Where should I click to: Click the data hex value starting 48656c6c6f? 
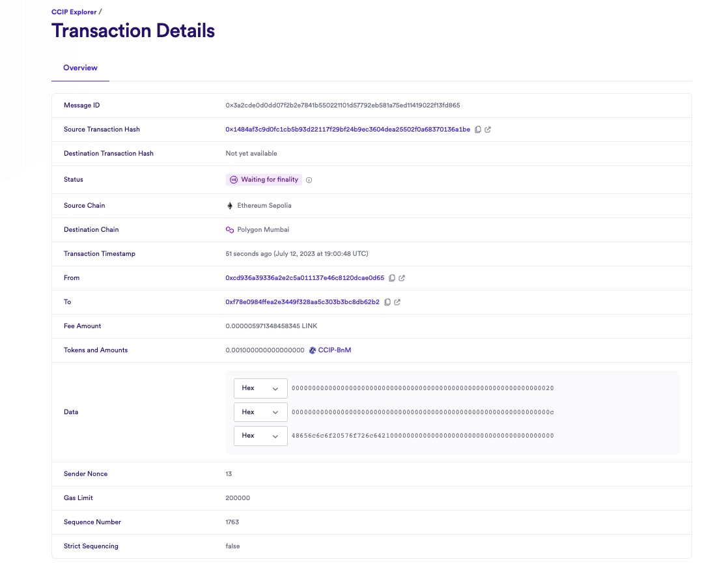423,436
